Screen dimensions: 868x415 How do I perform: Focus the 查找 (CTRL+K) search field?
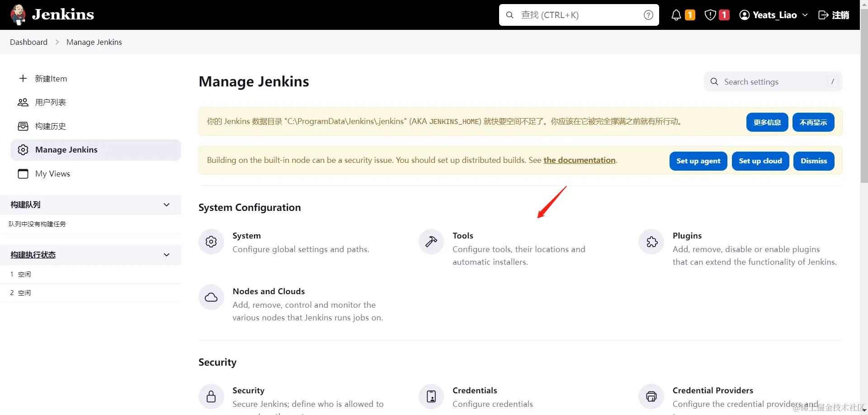coord(579,15)
